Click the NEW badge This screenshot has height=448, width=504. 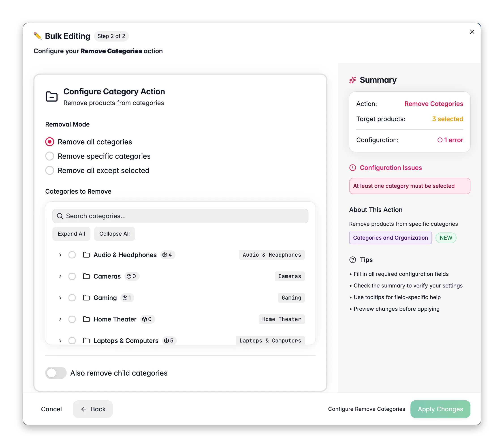[446, 238]
